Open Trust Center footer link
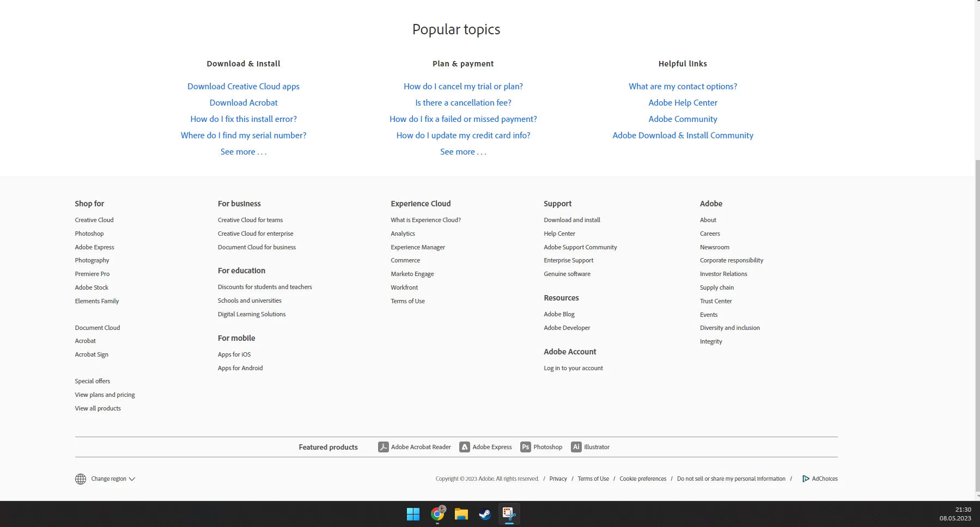 click(716, 301)
